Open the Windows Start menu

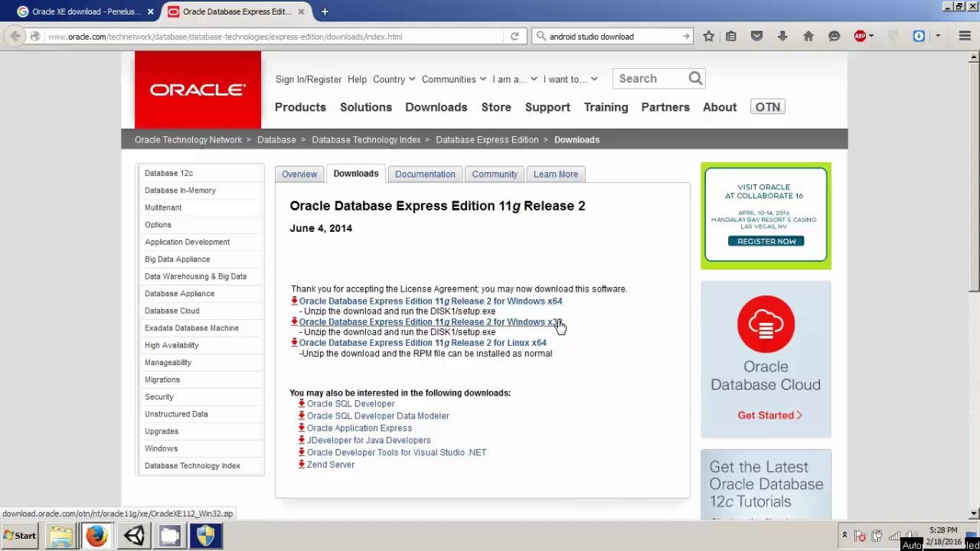(x=20, y=536)
